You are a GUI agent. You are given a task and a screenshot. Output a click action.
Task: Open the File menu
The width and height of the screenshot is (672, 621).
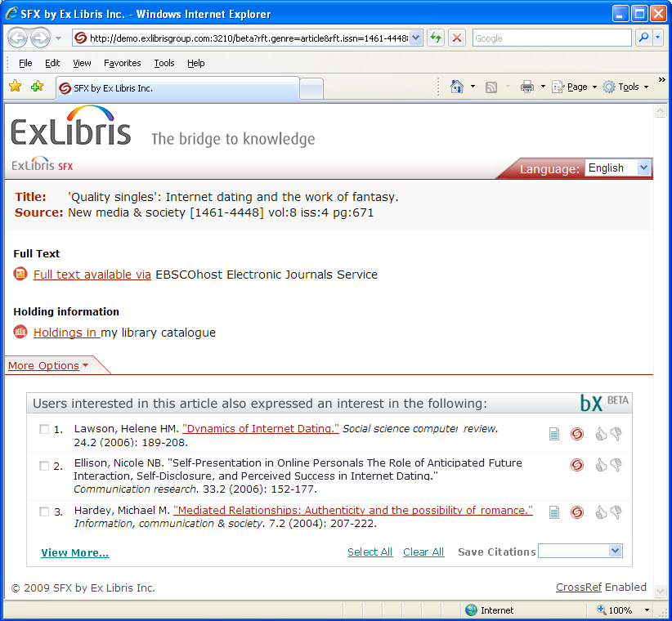click(x=25, y=63)
